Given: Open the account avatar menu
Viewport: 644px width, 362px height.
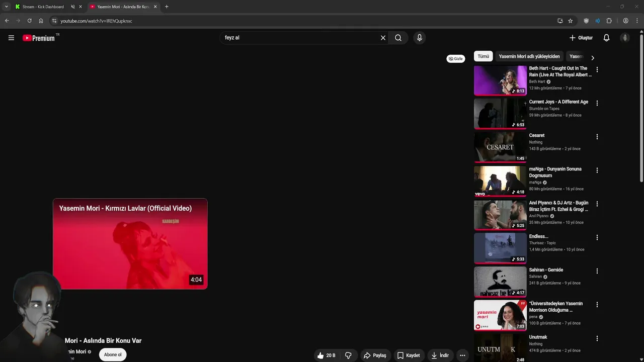Looking at the screenshot, I should point(625,38).
